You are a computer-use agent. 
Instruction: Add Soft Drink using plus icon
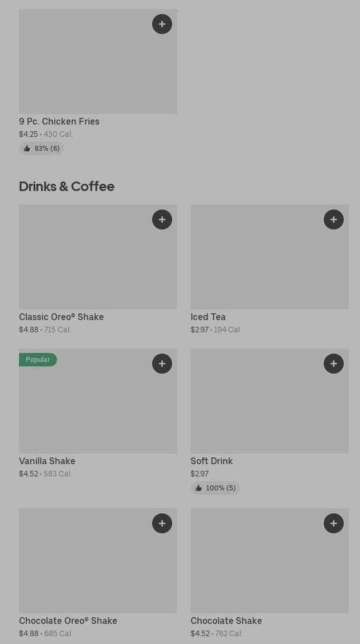[334, 364]
